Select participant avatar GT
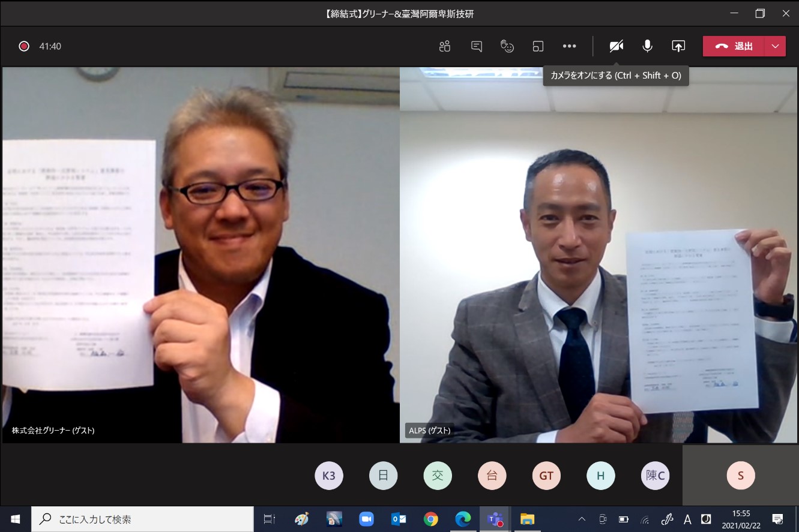799x532 pixels. point(546,476)
